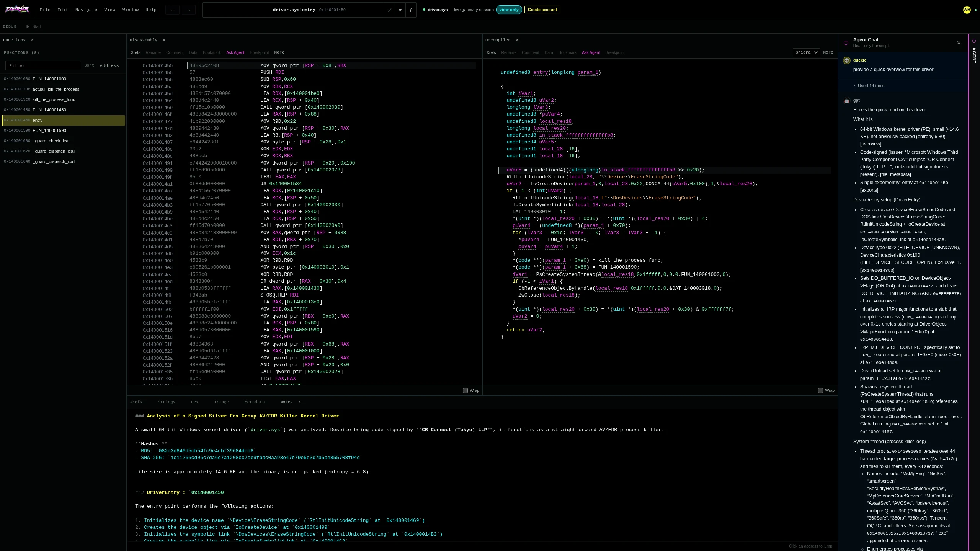Click Create account button
This screenshot has height=551, width=980.
(542, 10)
